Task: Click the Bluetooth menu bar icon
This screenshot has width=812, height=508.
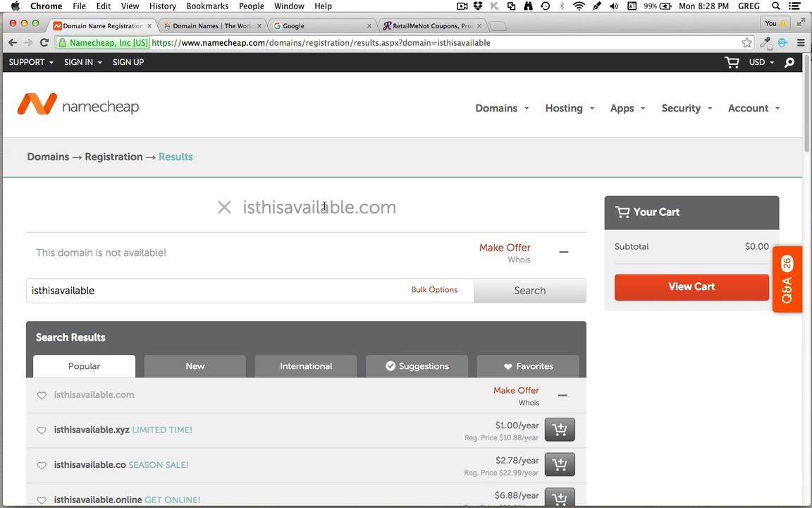Action: [562, 6]
